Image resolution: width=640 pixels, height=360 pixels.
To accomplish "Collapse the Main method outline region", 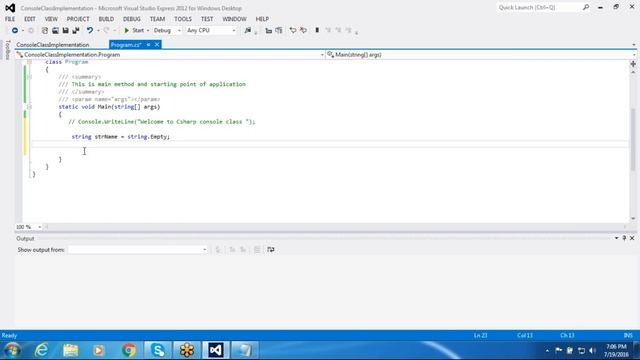I will coord(29,107).
